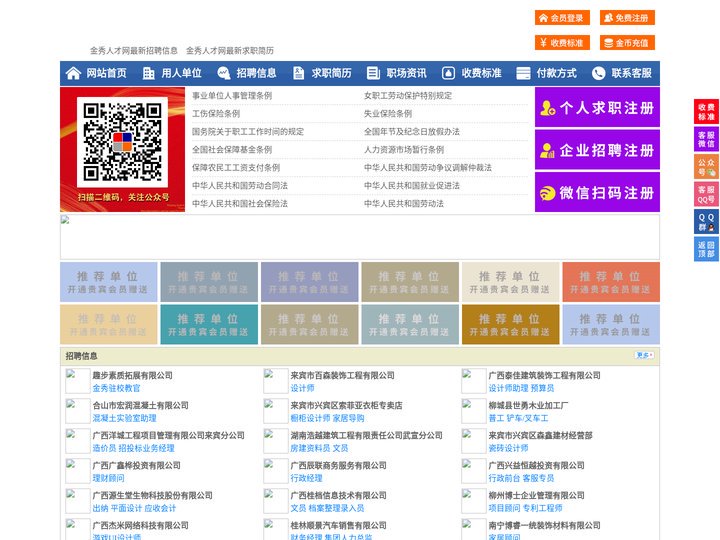Open 全国年节及纪念日放假办法 link
This screenshot has height=540, width=720.
point(412,131)
